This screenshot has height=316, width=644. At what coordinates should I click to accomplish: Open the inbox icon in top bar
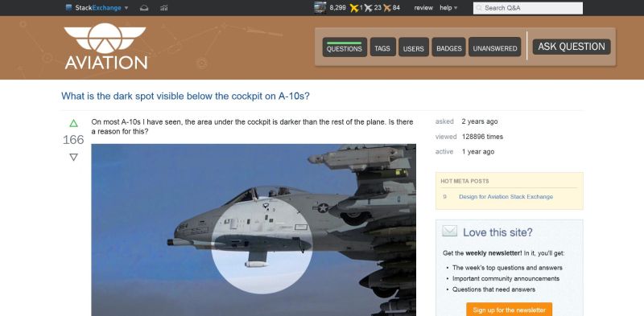[x=144, y=8]
